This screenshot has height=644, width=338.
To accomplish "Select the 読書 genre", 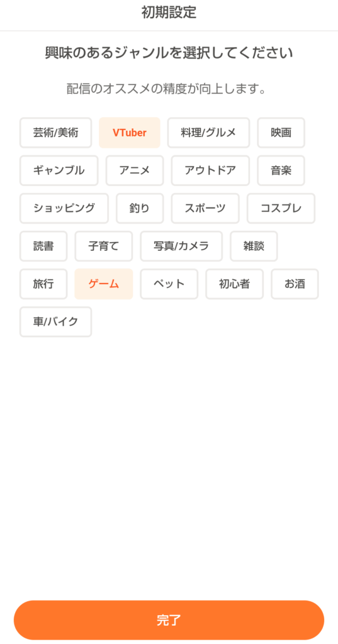I will (x=43, y=246).
